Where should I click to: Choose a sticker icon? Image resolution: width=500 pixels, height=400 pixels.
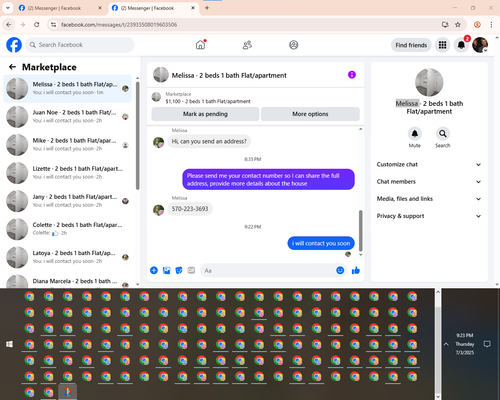[179, 270]
